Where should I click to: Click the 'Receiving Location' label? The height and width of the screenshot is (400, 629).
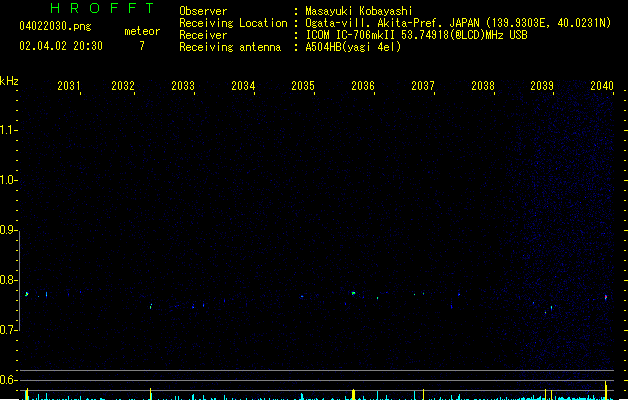pyautogui.click(x=233, y=23)
